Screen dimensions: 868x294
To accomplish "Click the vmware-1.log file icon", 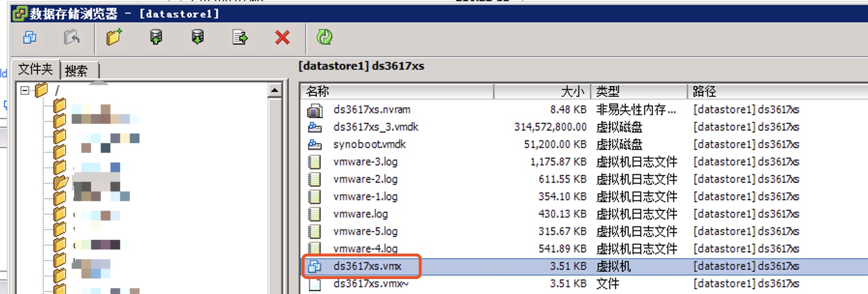I will [315, 197].
